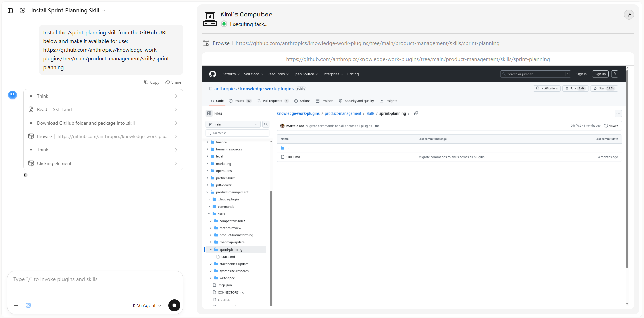Screen dimensions: 644x318
Task: Expand the first Think step
Action: click(x=103, y=96)
